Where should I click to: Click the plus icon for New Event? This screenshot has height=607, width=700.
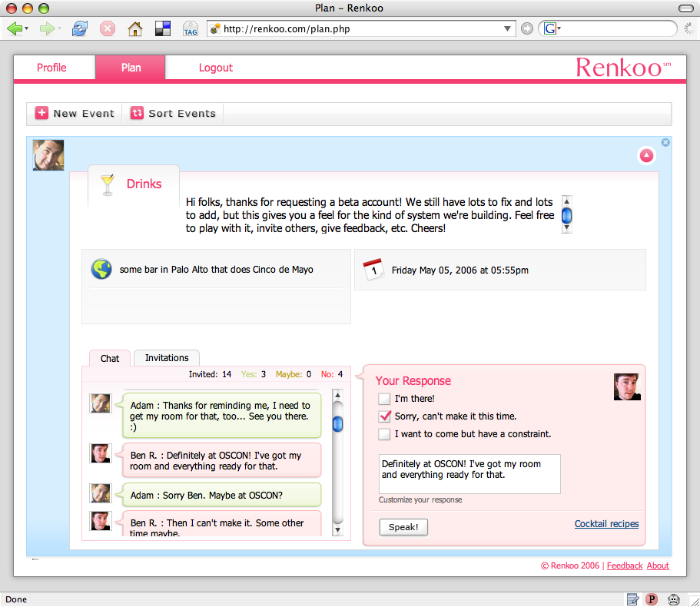click(x=41, y=113)
